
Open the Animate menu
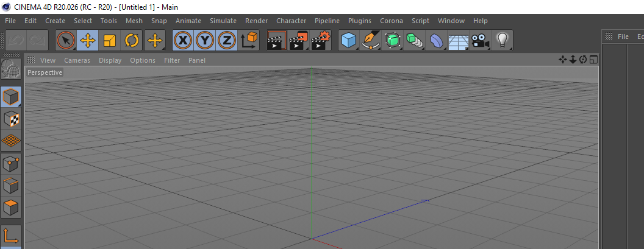point(188,21)
